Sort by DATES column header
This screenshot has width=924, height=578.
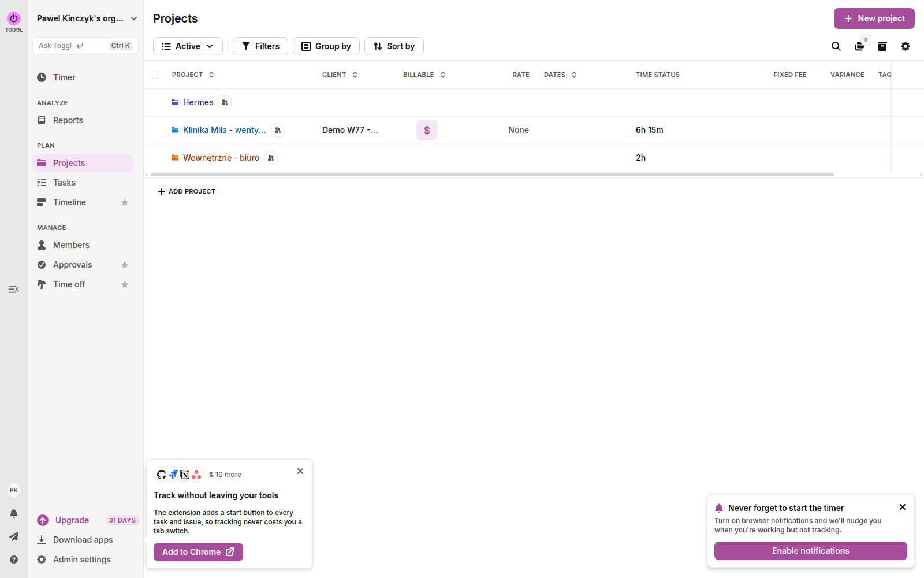click(x=560, y=75)
